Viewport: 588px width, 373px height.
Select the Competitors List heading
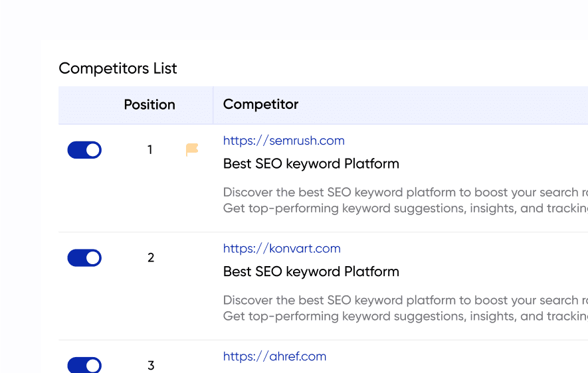pos(118,68)
